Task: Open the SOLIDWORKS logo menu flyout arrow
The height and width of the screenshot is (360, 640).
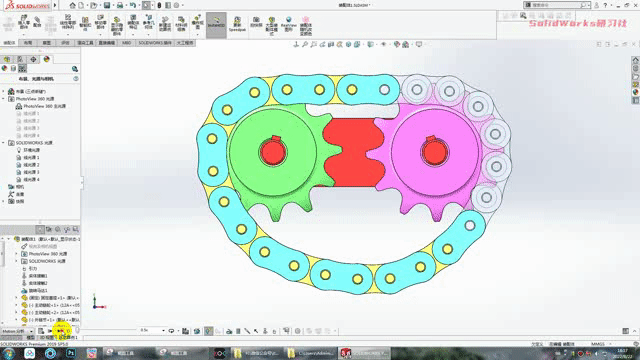Action: (55, 5)
